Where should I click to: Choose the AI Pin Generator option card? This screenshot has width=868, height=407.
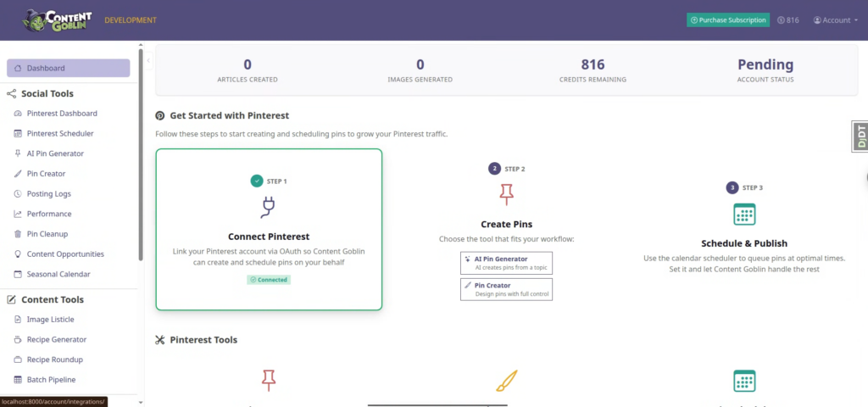506,263
